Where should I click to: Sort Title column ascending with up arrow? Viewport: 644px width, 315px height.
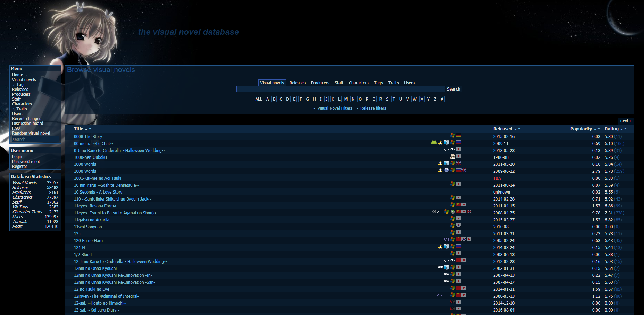coord(86,129)
